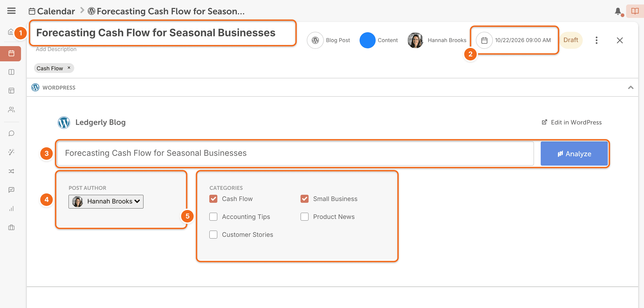Open the magic wand sidebar icon
The width and height of the screenshot is (644, 308).
click(11, 152)
